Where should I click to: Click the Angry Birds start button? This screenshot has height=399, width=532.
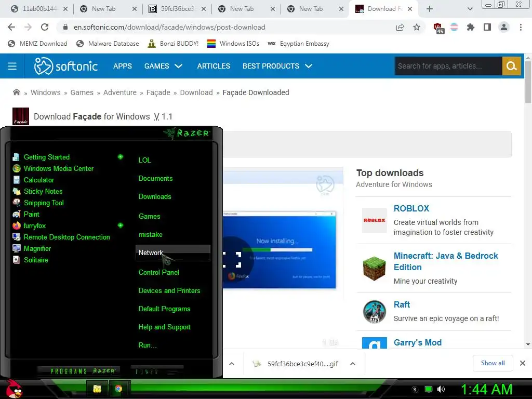[13, 389]
